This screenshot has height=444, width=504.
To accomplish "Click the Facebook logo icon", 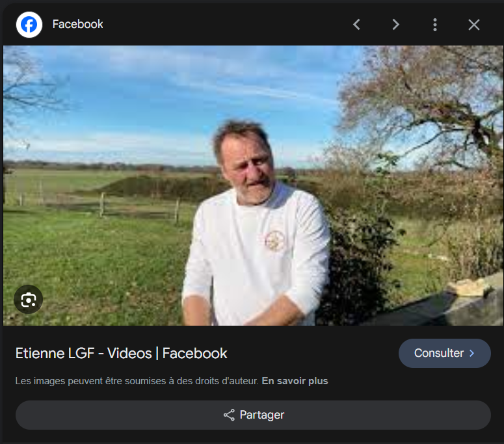I will [x=29, y=25].
